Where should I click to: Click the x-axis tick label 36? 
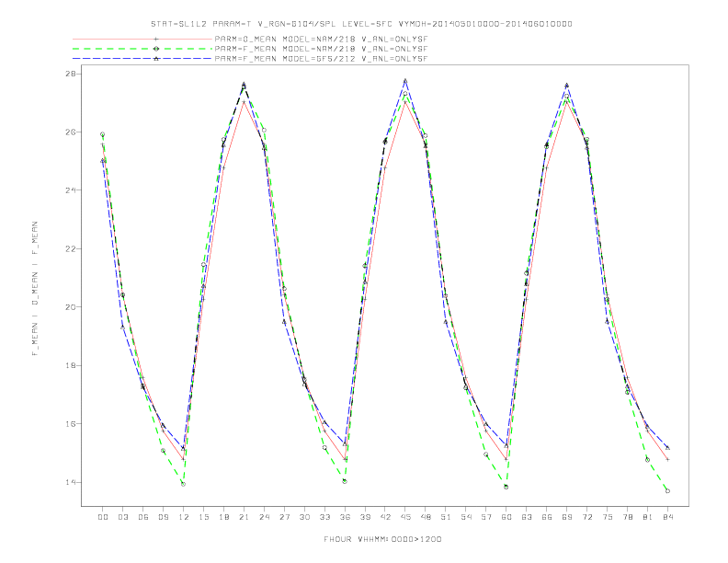point(345,517)
